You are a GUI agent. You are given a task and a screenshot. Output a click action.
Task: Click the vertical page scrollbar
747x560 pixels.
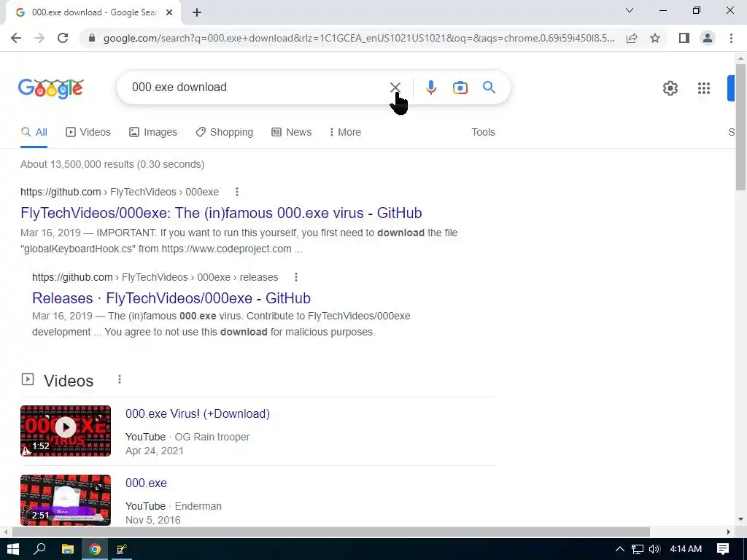tap(740, 126)
